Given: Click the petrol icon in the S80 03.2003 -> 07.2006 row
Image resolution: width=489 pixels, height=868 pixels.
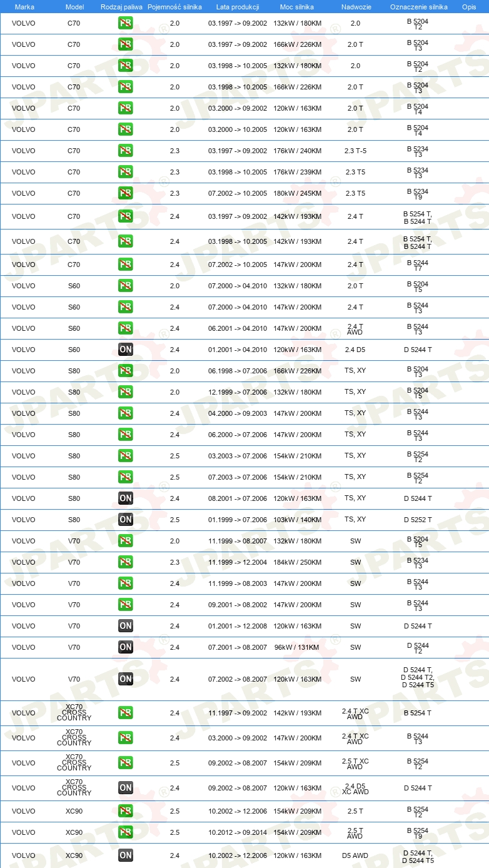Looking at the screenshot, I should tap(126, 456).
